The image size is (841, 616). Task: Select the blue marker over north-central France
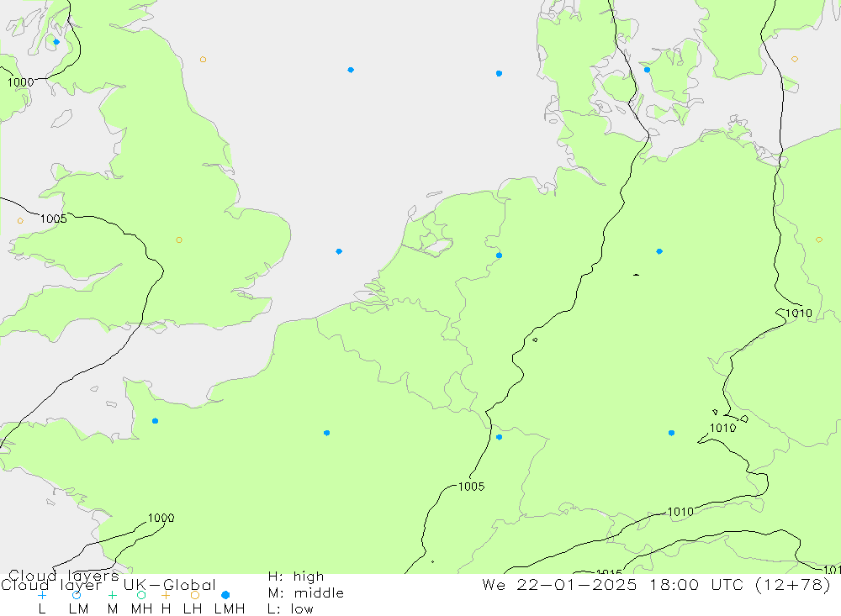click(326, 433)
